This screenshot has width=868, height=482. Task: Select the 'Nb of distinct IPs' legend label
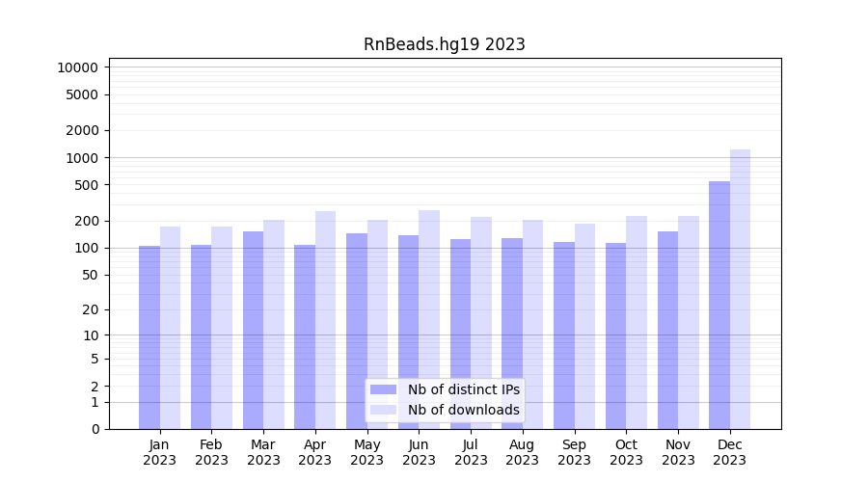463,389
